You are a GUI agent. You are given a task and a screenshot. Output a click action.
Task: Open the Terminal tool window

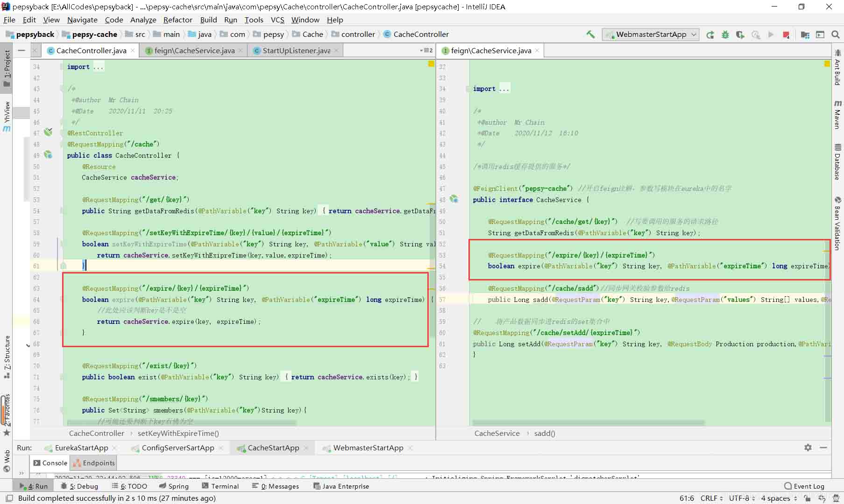(220, 486)
